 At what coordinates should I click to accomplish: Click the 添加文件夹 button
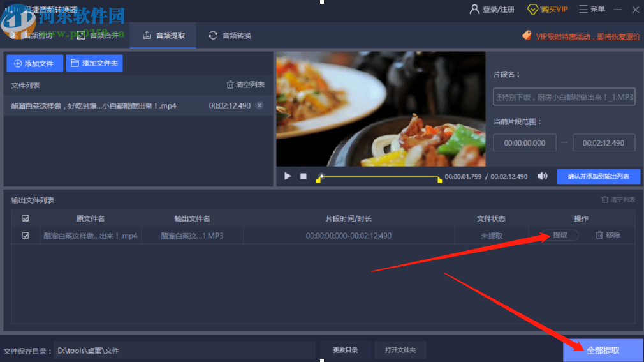[94, 63]
